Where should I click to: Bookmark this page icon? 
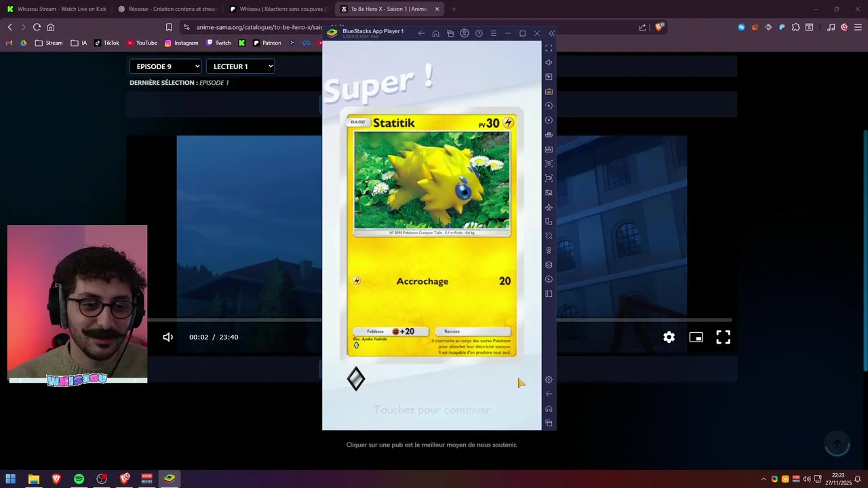(x=169, y=27)
